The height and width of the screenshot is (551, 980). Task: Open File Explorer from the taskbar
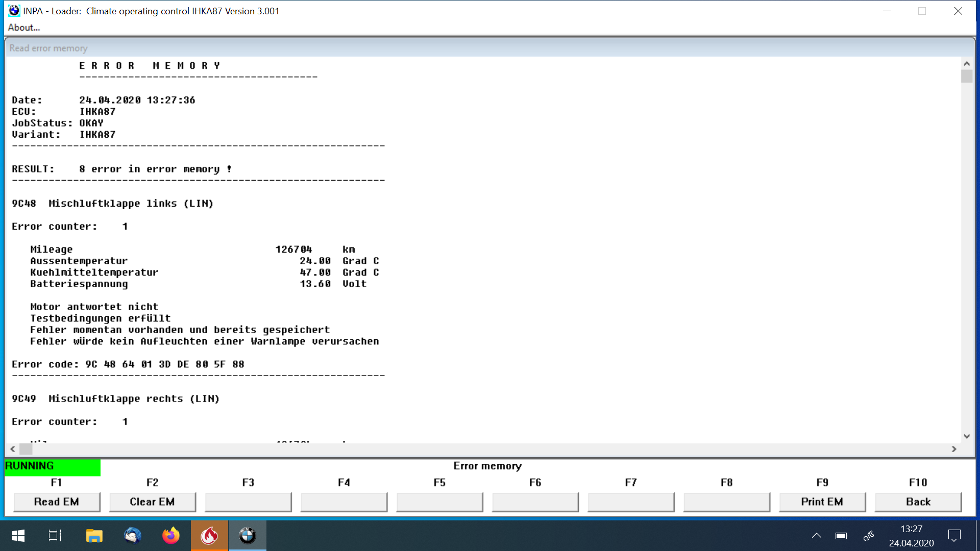[94, 536]
